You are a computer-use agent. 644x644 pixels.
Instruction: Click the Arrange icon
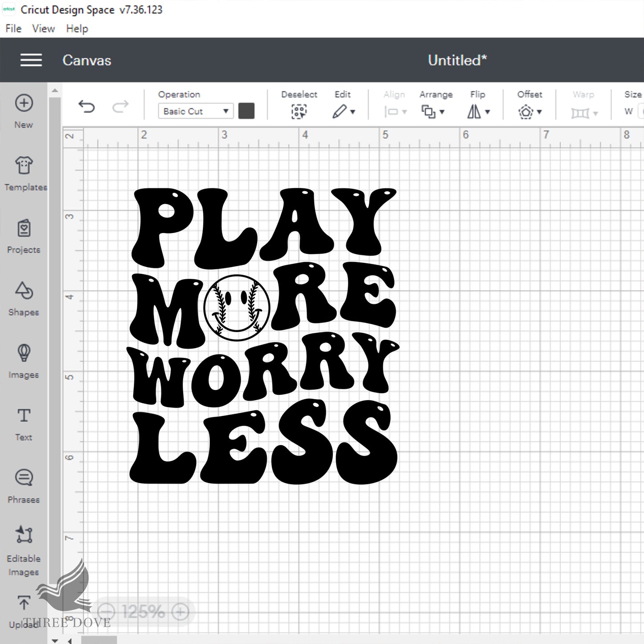[x=428, y=111]
